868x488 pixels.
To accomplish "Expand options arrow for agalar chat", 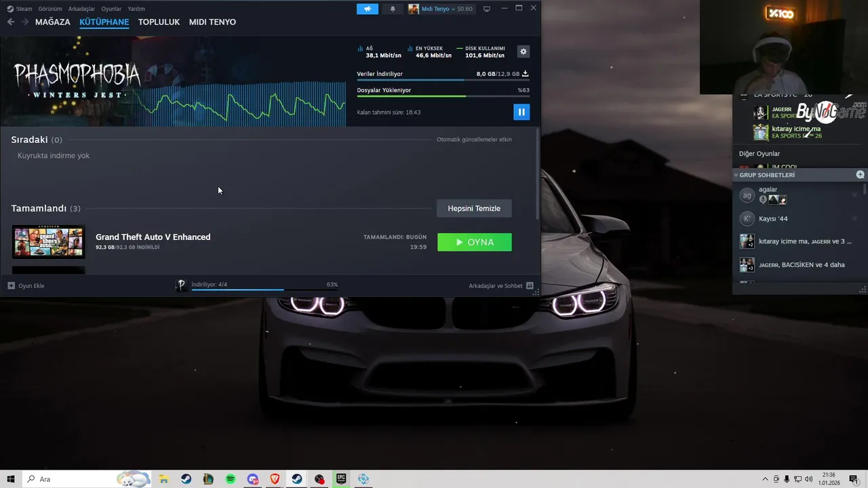I will pos(854,195).
